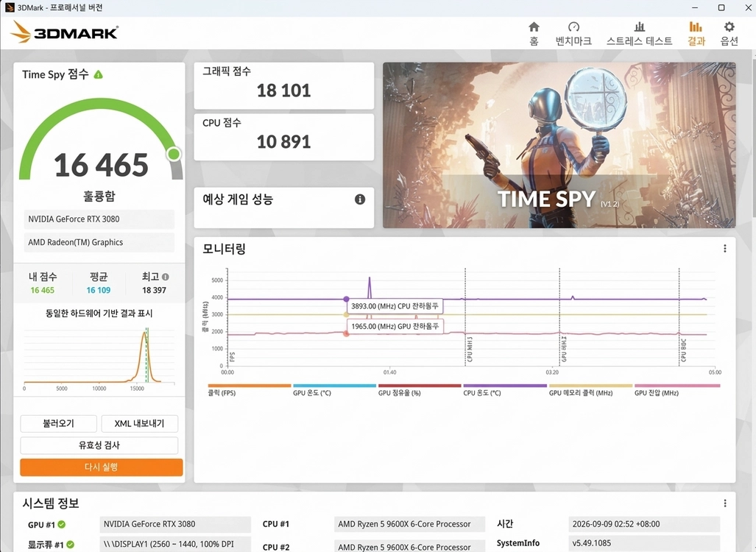
Task: Open the Benchmarks gauge icon
Action: tap(573, 26)
